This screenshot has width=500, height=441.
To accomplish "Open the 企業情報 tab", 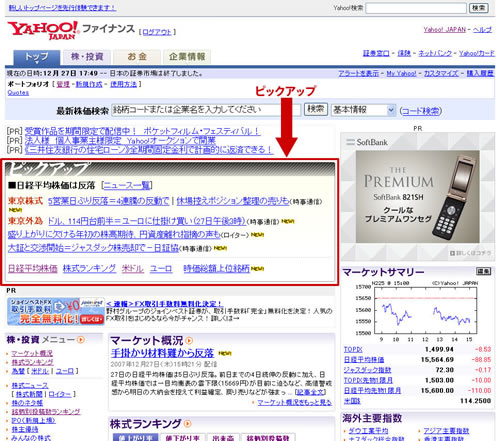I will pyautogui.click(x=187, y=57).
